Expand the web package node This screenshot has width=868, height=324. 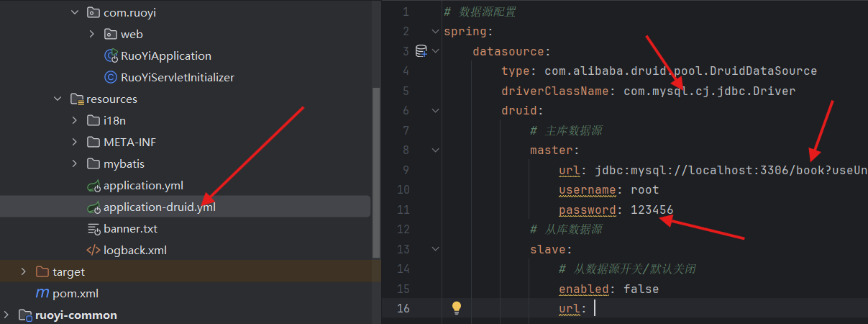pos(92,34)
